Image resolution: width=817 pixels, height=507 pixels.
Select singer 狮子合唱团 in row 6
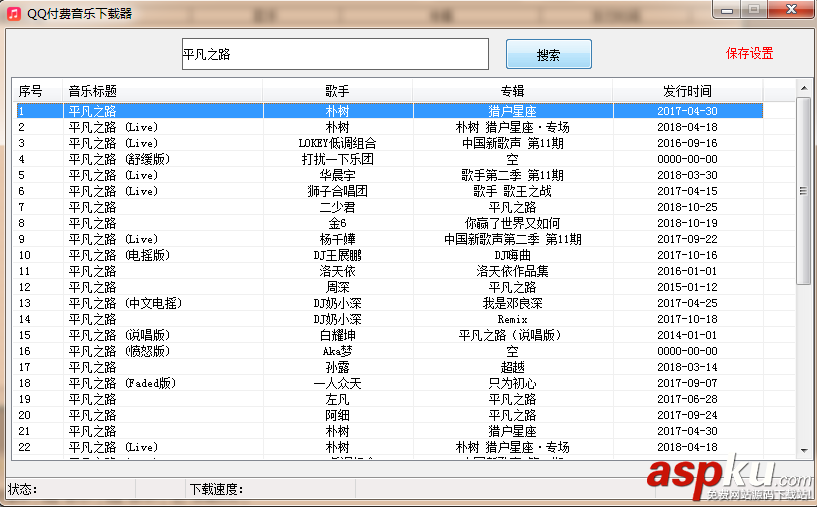(338, 191)
